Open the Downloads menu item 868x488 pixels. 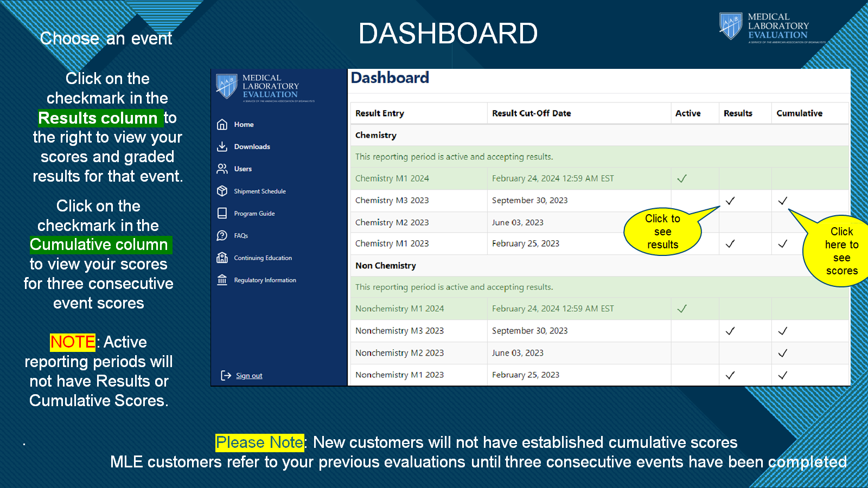pyautogui.click(x=252, y=147)
